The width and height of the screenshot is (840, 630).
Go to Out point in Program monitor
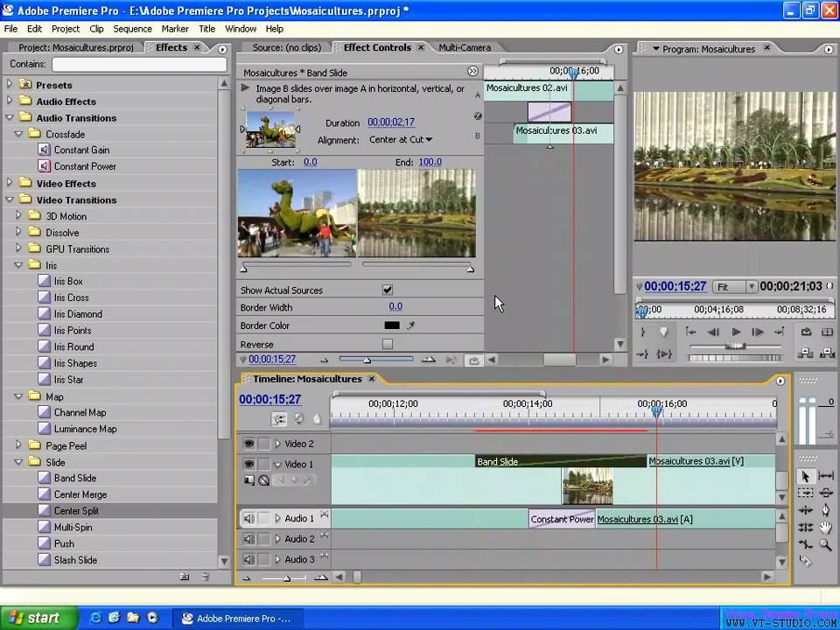point(780,332)
